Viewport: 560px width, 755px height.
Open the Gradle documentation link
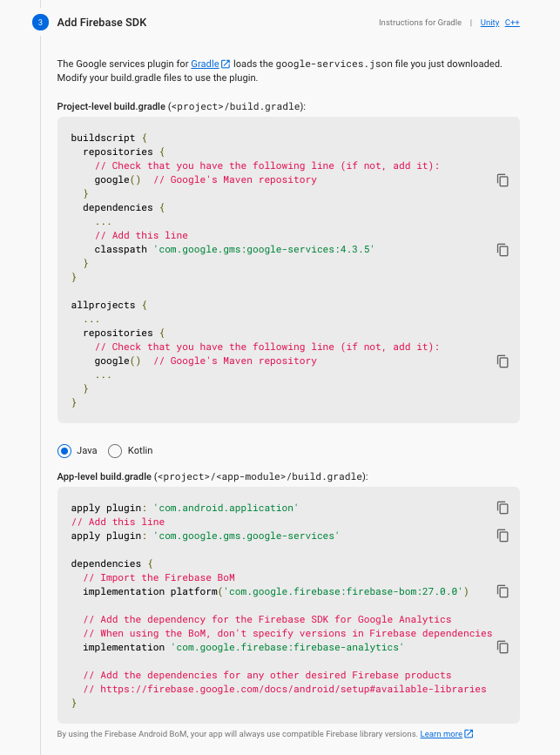pyautogui.click(x=205, y=64)
